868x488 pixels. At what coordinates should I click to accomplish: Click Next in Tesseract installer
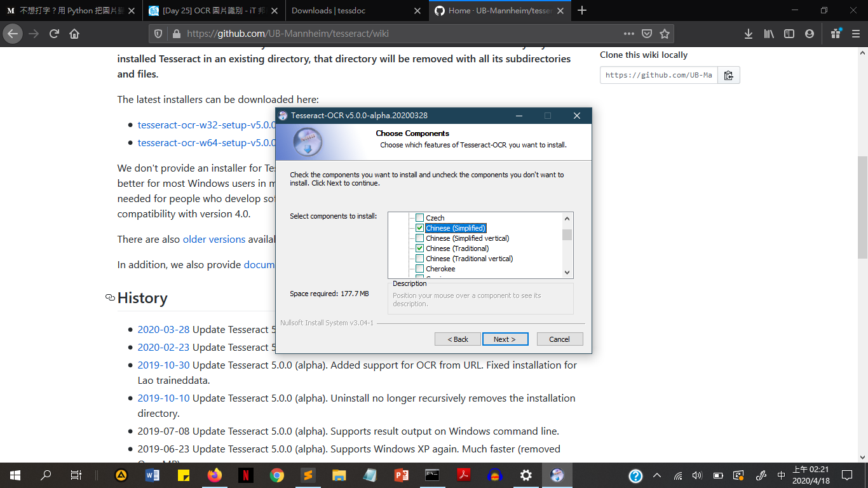coord(505,339)
